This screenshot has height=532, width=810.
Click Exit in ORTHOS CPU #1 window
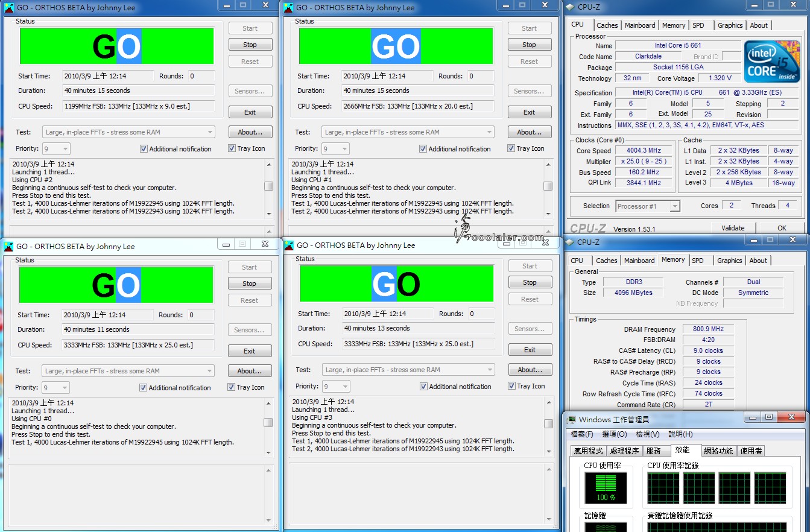click(530, 112)
